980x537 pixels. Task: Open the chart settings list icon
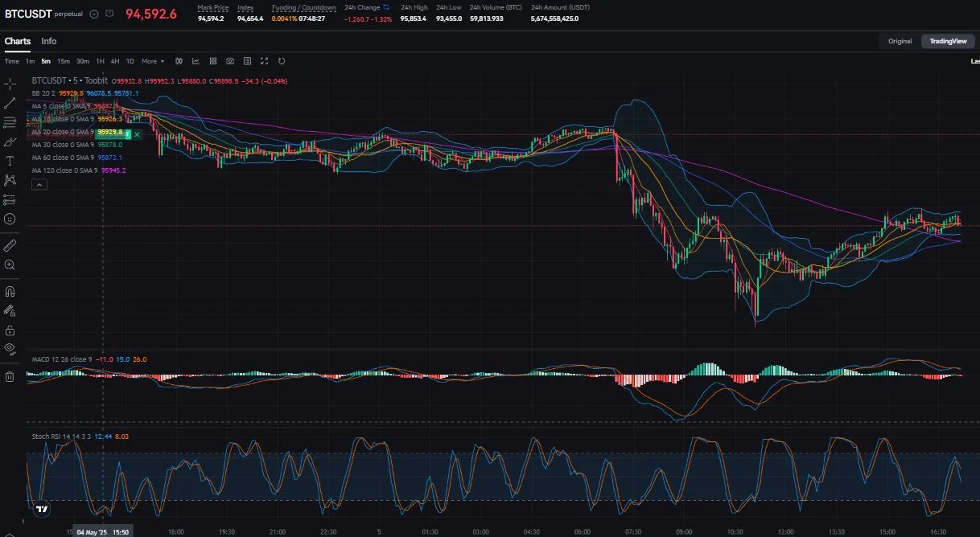click(247, 61)
